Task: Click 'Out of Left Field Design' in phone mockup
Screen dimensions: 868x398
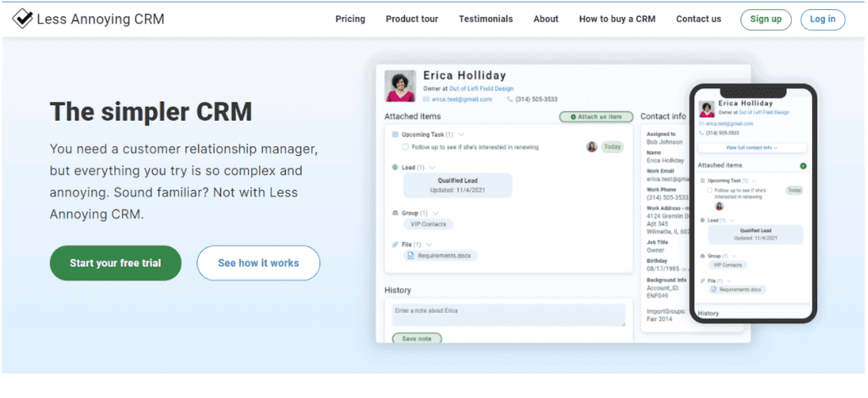Action: point(764,112)
